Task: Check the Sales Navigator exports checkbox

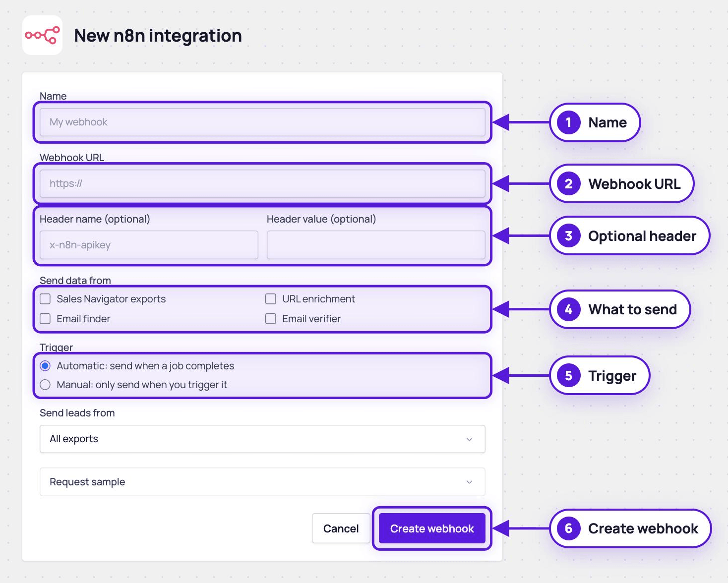Action: (x=45, y=299)
